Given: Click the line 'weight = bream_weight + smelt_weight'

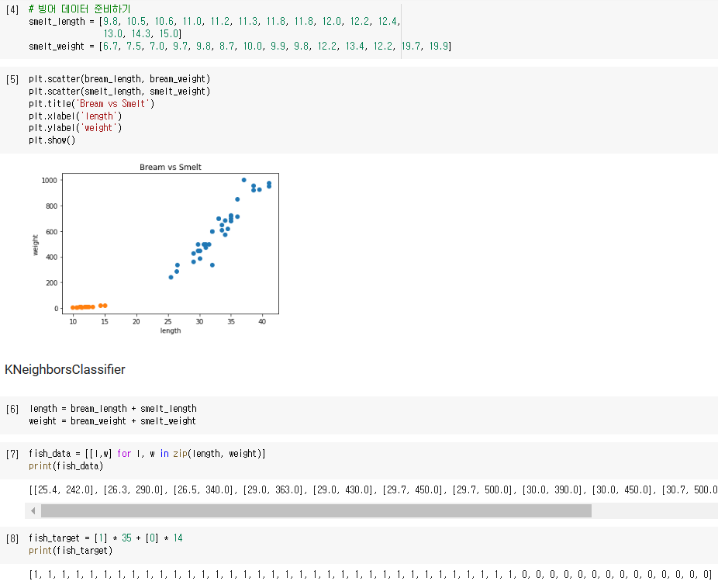Looking at the screenshot, I should coord(112,421).
